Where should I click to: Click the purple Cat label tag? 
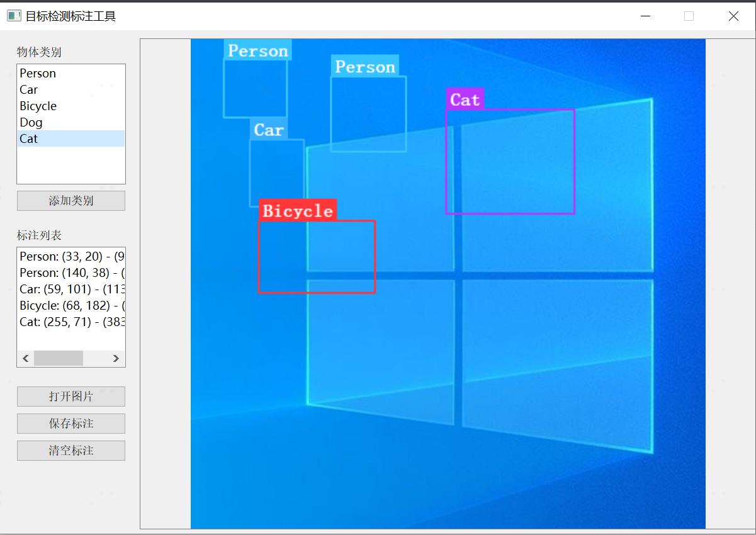[x=465, y=99]
